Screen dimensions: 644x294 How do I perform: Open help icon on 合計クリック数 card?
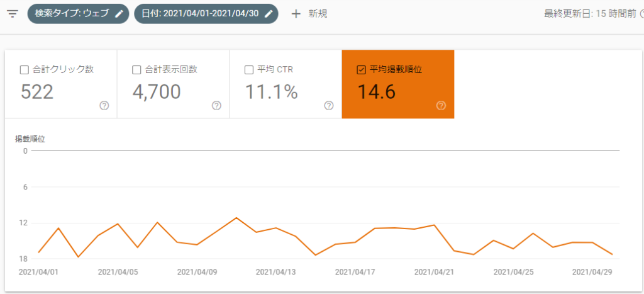pos(104,106)
